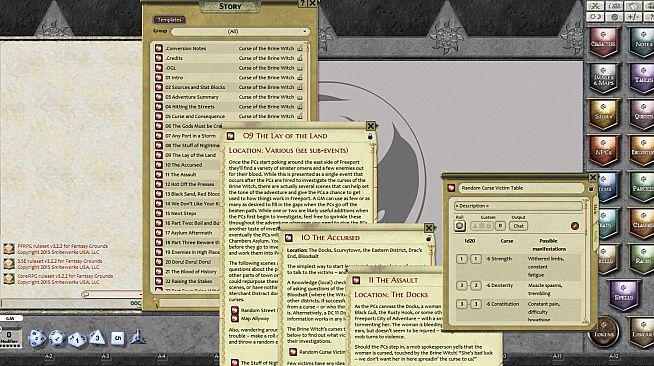Select the -6 Constitution curse cell

pos(502,304)
